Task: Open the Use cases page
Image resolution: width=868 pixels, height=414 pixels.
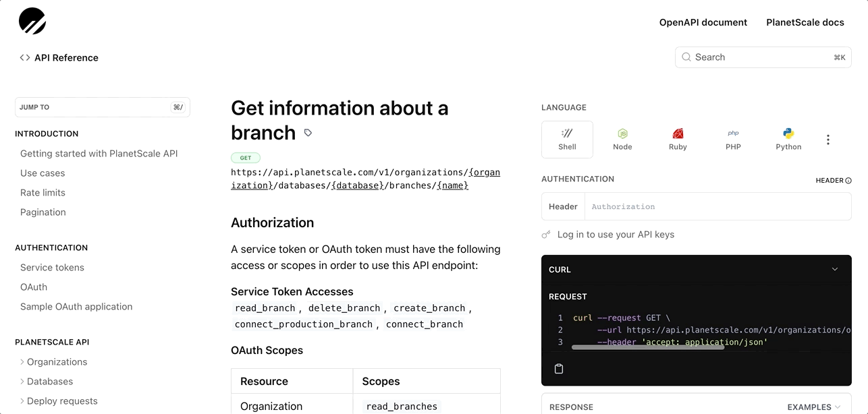Action: [x=43, y=173]
